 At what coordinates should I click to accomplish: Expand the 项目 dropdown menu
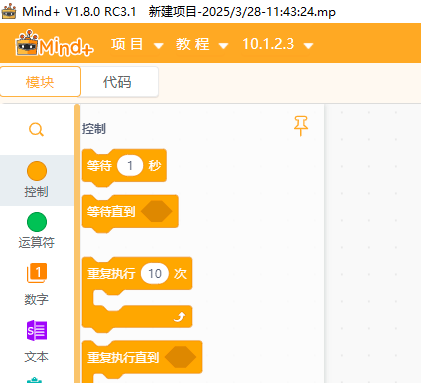[x=137, y=44]
